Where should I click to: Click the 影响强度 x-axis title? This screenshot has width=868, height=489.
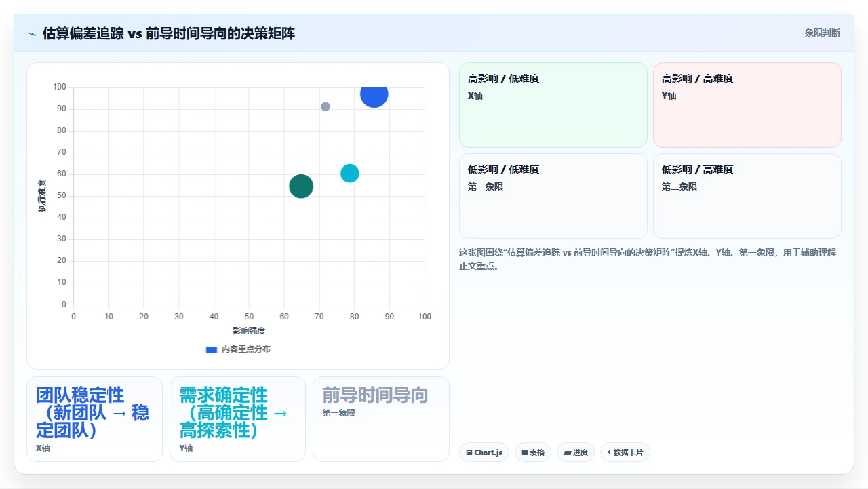click(249, 331)
